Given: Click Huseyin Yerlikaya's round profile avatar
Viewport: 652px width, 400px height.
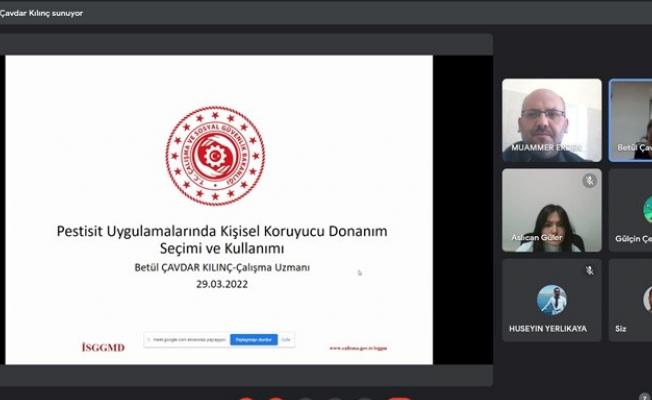Looking at the screenshot, I should (551, 300).
